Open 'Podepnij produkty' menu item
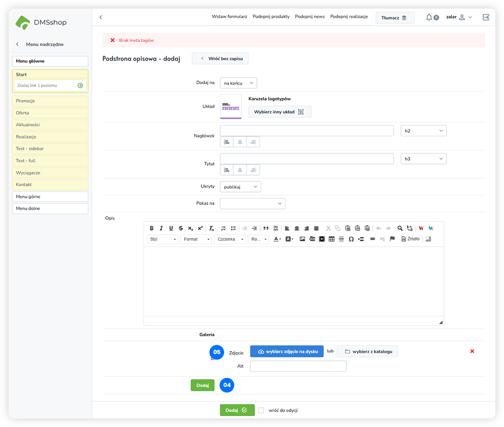This screenshot has width=504, height=427. (271, 17)
